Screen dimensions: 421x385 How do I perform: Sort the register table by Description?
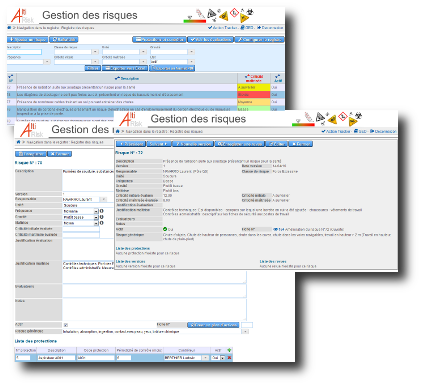click(127, 79)
